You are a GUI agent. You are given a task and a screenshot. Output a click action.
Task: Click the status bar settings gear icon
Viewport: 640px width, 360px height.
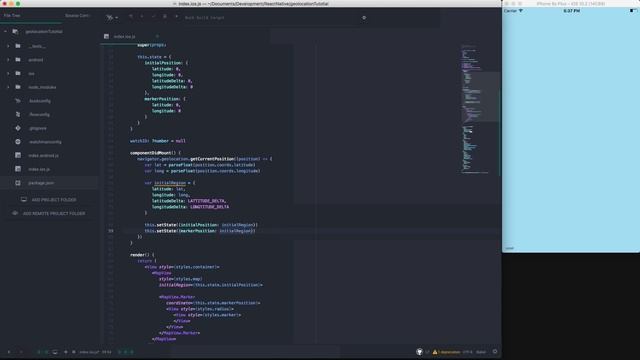(495, 351)
